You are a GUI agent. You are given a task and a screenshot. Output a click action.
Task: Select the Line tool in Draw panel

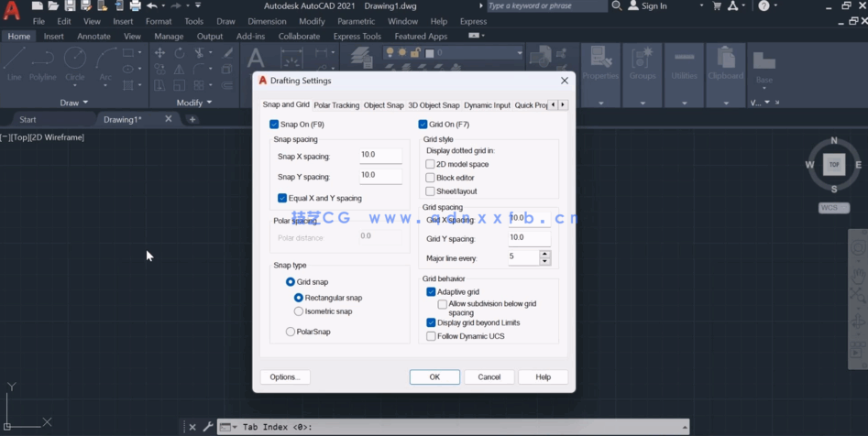(x=14, y=62)
